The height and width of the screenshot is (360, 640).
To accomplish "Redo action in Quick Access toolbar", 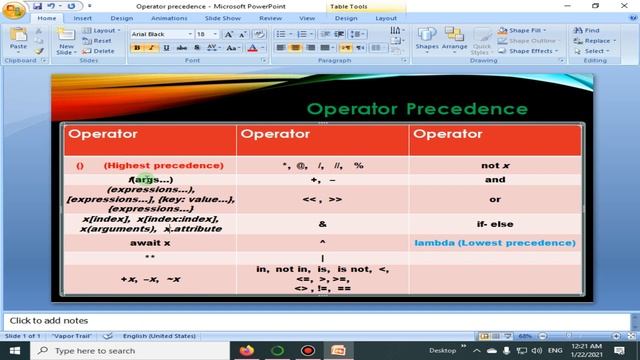I will click(71, 6).
